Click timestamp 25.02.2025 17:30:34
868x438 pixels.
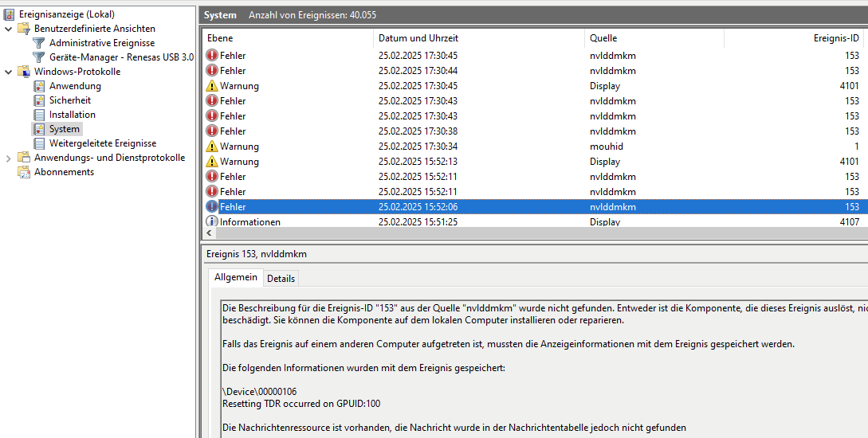(418, 147)
